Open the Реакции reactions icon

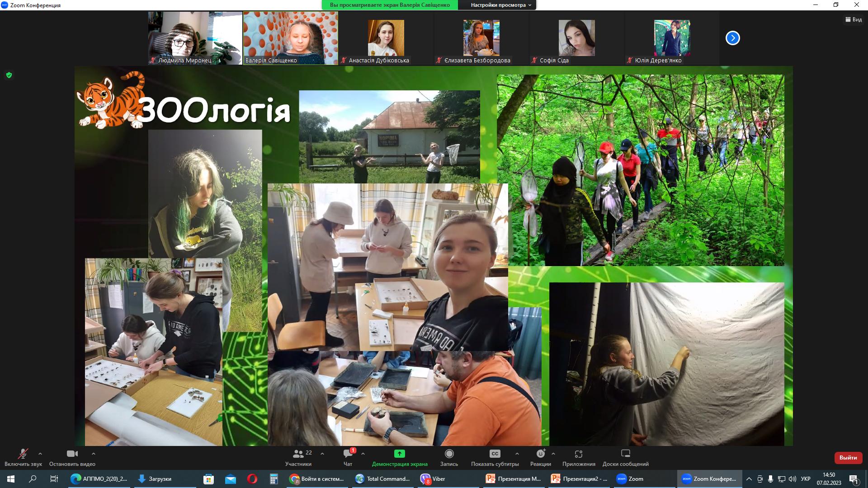tap(540, 454)
